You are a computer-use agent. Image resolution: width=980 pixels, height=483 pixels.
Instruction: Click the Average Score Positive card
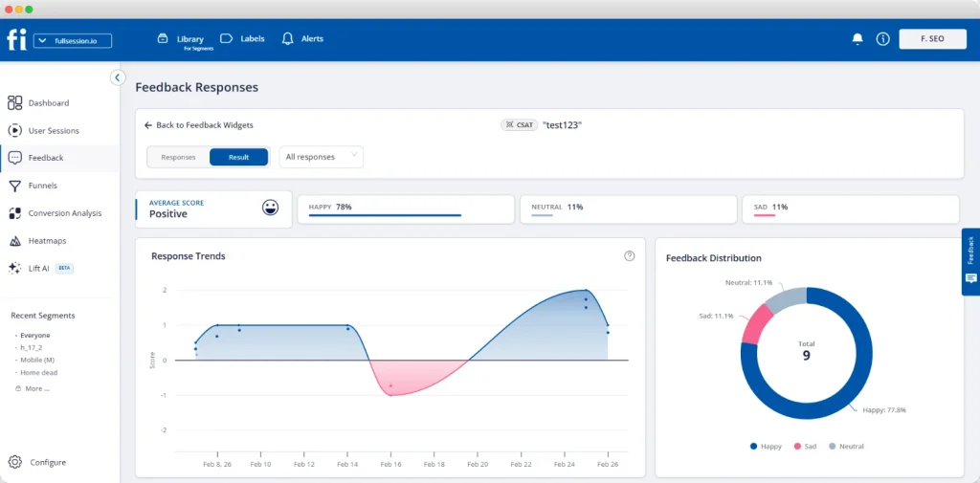pos(213,209)
